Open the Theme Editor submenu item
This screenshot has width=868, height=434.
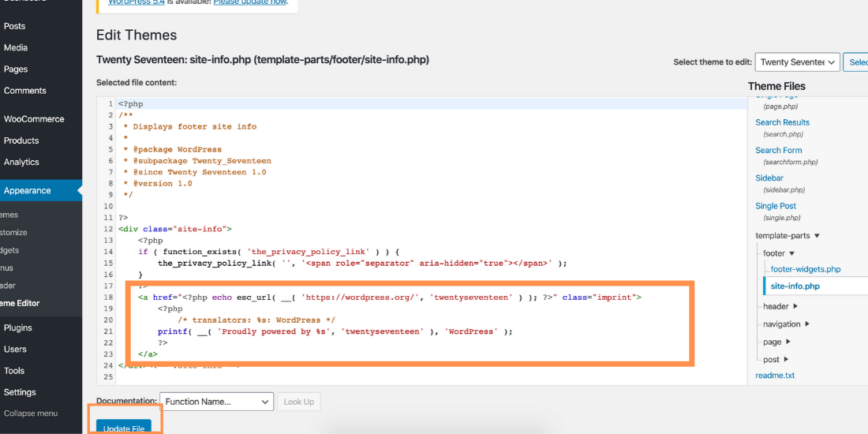(20, 303)
